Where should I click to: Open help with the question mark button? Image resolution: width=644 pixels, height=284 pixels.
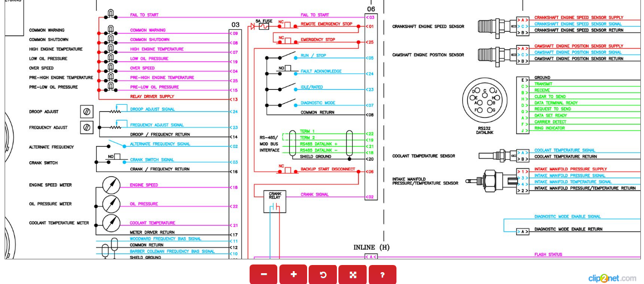point(383,274)
